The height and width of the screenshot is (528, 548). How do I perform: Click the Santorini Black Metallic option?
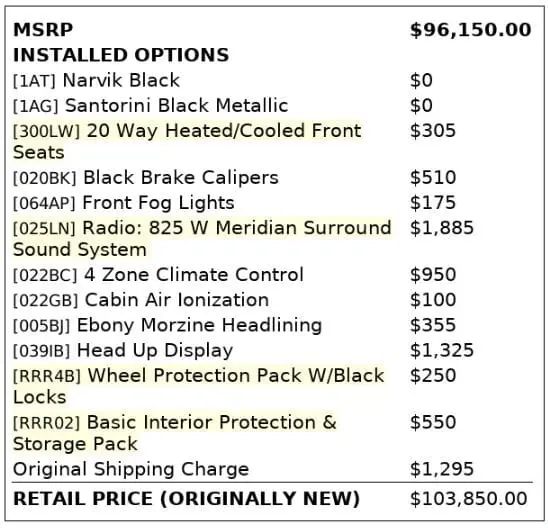(151, 106)
